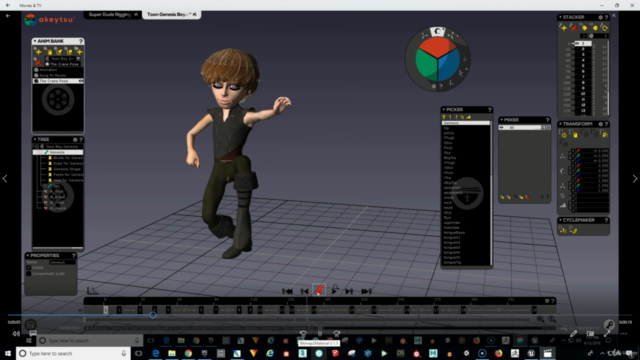Collapse the Tree panel
This screenshot has width=640, height=360.
(35, 140)
